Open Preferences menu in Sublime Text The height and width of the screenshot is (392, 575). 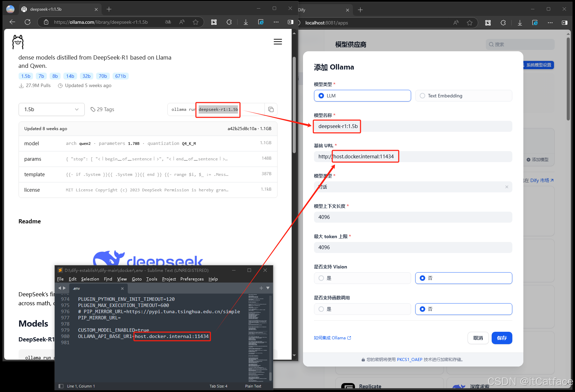(x=192, y=279)
